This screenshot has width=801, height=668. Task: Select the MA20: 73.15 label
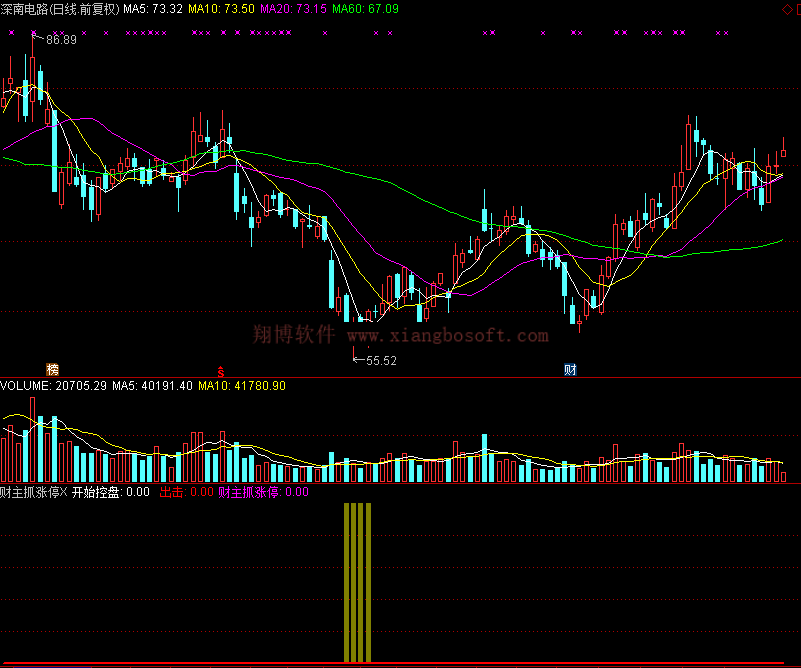point(293,9)
